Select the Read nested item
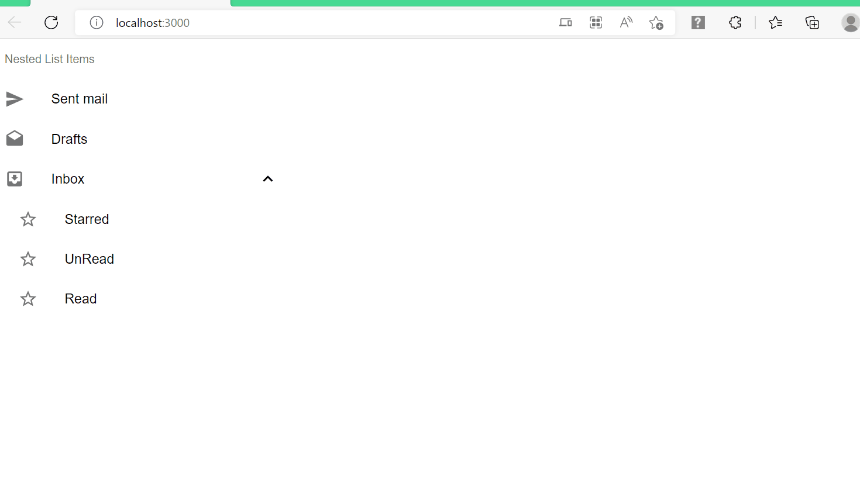The height and width of the screenshot is (504, 860). (x=142, y=299)
